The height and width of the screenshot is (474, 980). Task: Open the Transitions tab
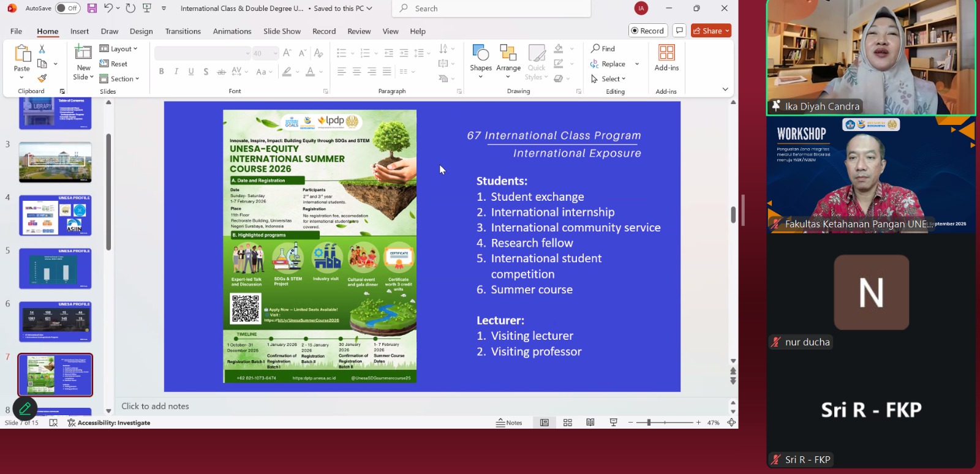183,31
